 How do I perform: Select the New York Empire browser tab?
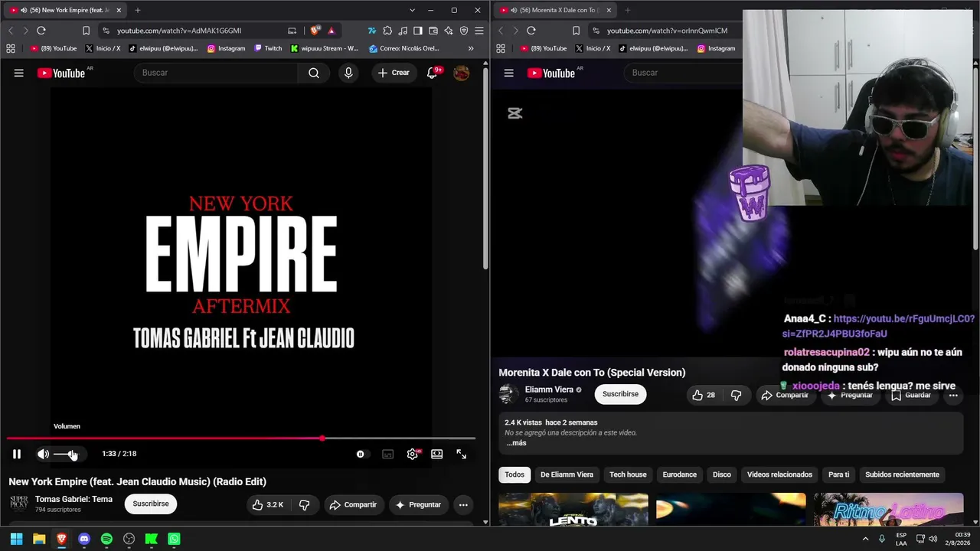(66, 10)
